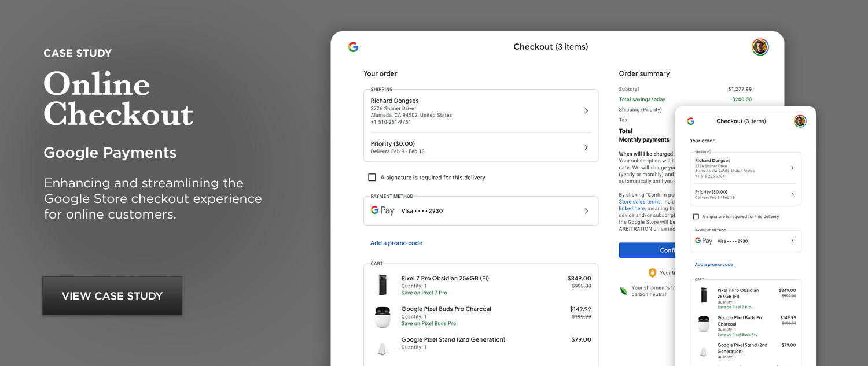Viewport: 868px width, 366px height.
Task: Open Visa payment method chevron in desktop view
Action: [x=586, y=211]
